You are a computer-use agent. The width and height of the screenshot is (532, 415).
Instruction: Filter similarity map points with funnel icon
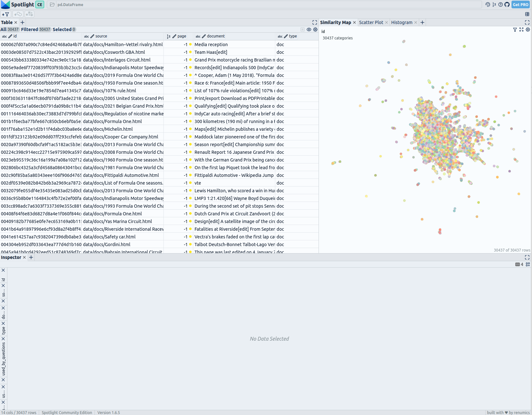click(515, 29)
